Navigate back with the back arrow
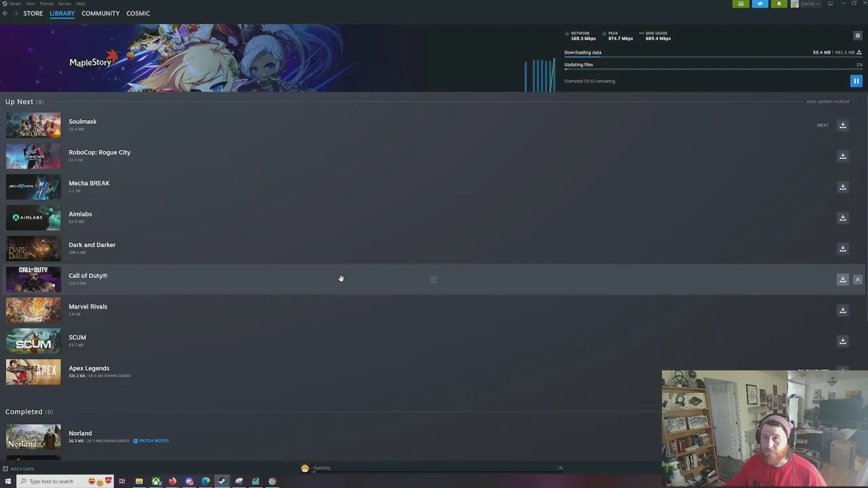868x488 pixels. [5, 14]
